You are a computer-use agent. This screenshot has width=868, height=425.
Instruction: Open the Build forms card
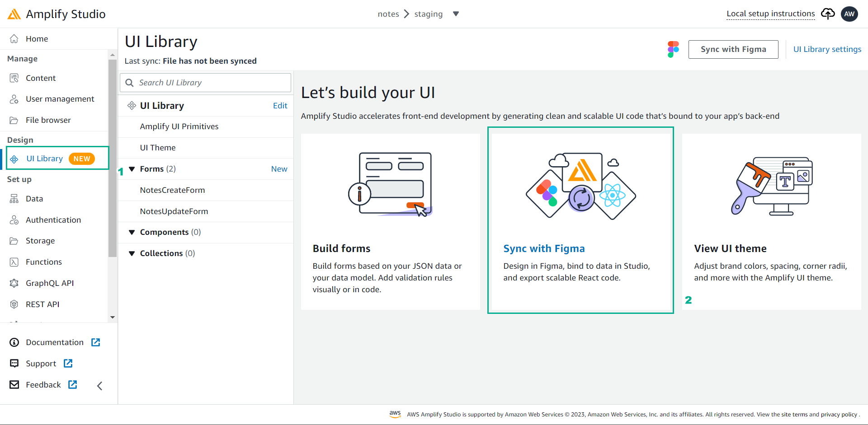coord(391,222)
